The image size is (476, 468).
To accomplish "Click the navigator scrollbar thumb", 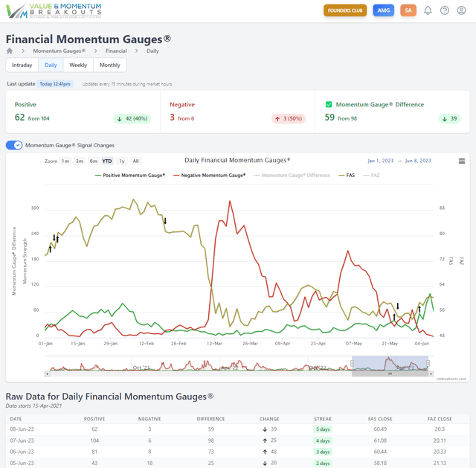I will pyautogui.click(x=390, y=374).
